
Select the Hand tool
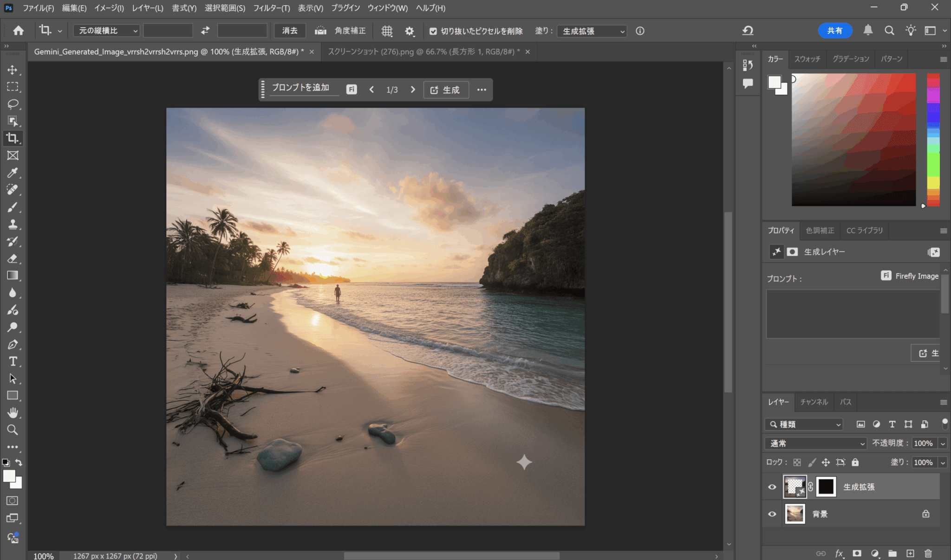pyautogui.click(x=13, y=412)
